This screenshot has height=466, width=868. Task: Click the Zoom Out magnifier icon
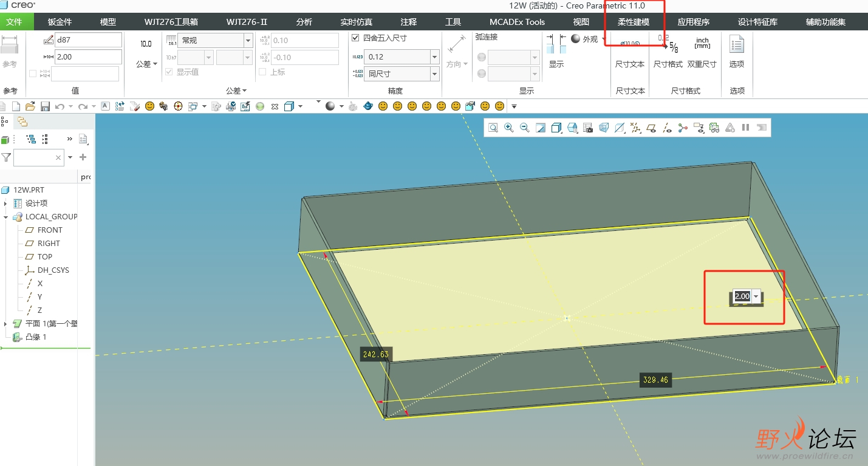click(x=525, y=128)
